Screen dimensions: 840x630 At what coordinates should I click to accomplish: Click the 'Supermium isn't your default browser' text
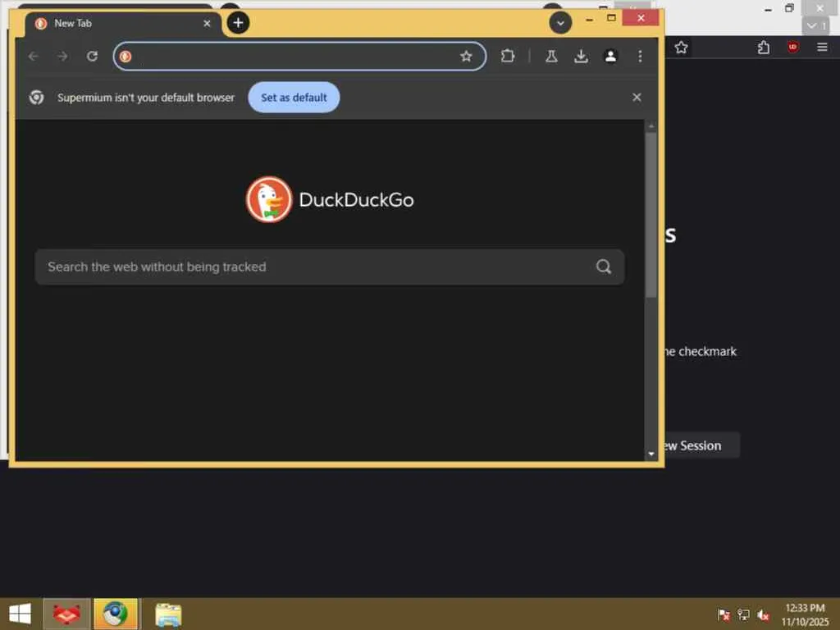pos(146,98)
